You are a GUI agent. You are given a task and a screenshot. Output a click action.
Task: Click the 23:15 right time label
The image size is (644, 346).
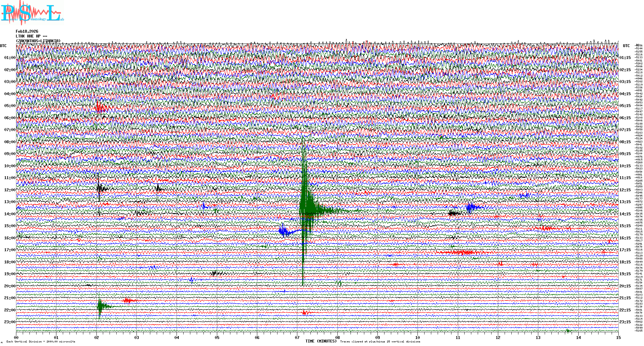(x=625, y=322)
